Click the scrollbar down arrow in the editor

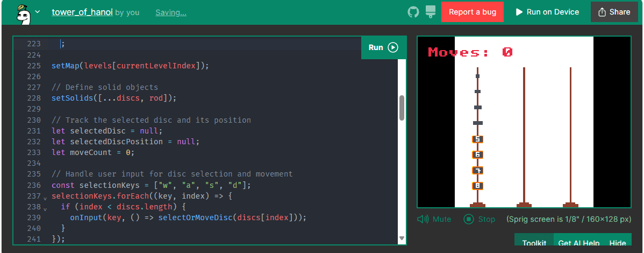402,238
